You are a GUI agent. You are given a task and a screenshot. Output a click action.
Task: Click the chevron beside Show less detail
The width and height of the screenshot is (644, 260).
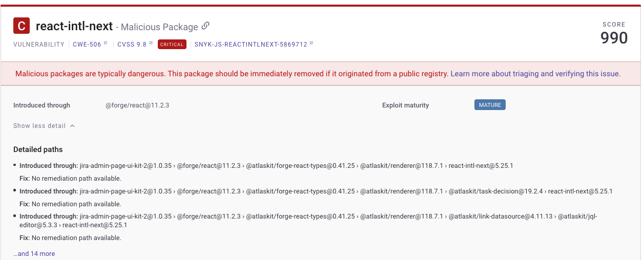[x=72, y=126]
